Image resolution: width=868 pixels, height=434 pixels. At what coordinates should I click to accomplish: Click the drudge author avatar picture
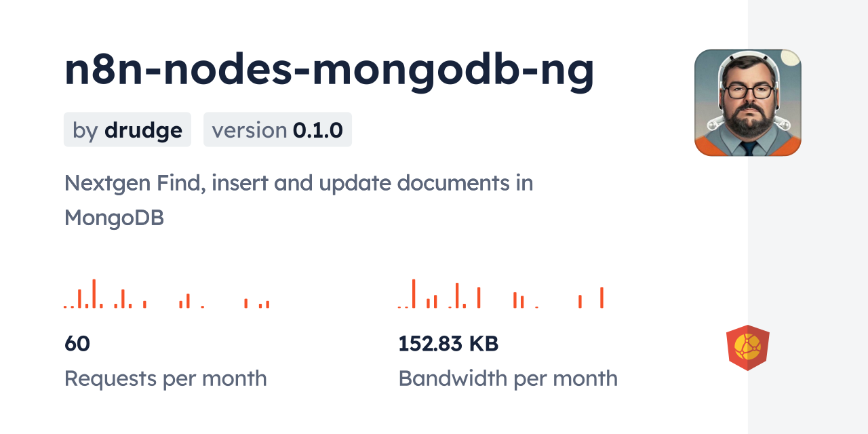click(x=747, y=102)
